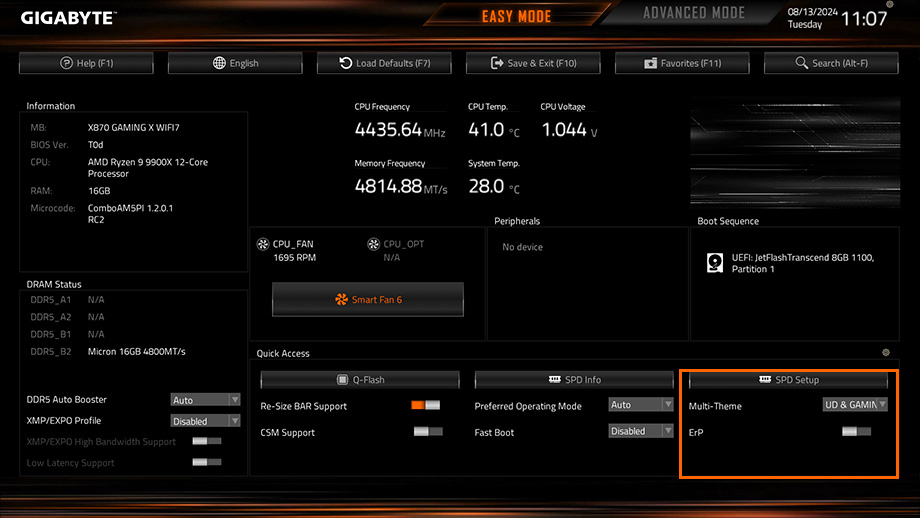Viewport: 920px width, 518px height.
Task: Toggle Re-Size BAR Support switch
Action: coord(425,405)
